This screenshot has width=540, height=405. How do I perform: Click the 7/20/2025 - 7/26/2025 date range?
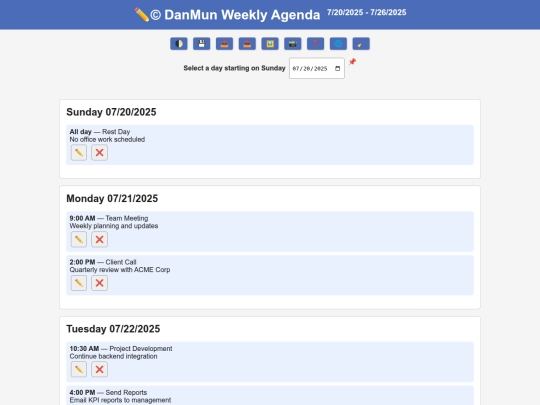point(366,12)
